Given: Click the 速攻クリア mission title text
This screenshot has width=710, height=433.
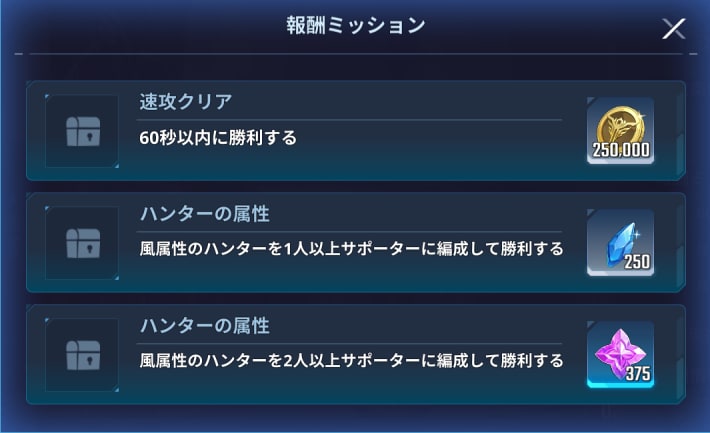Looking at the screenshot, I should (x=188, y=103).
